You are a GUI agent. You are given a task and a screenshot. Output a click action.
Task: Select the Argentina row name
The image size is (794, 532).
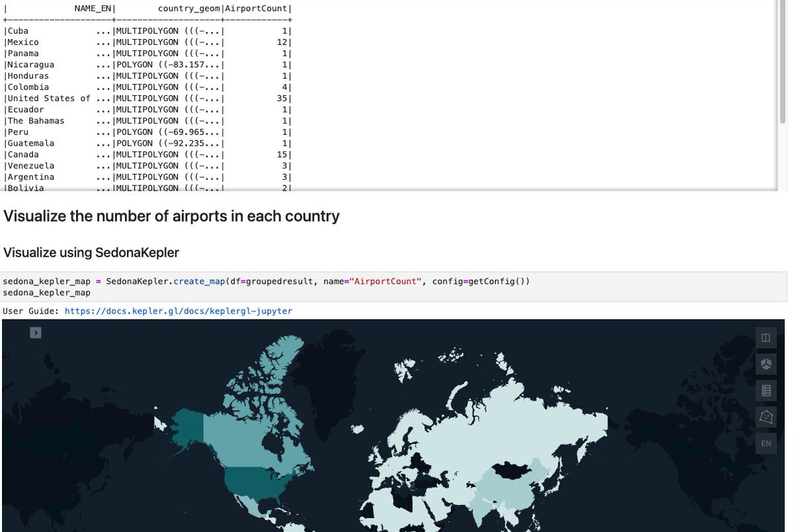(x=31, y=177)
